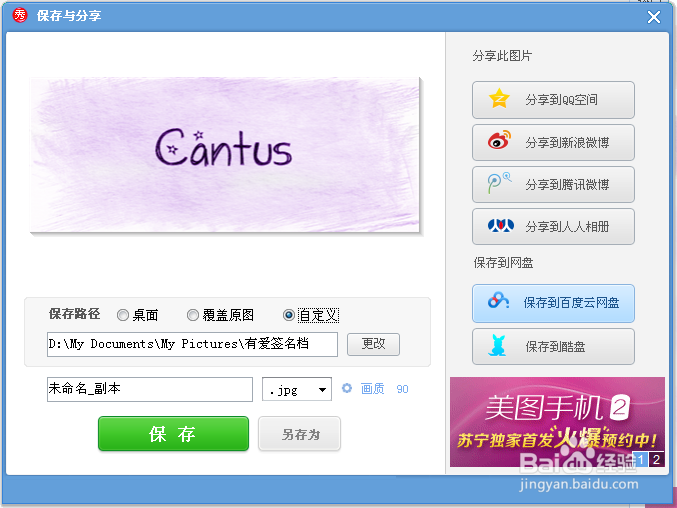Click the Meitu app logo in title bar
This screenshot has width=677, height=508.
(x=20, y=16)
